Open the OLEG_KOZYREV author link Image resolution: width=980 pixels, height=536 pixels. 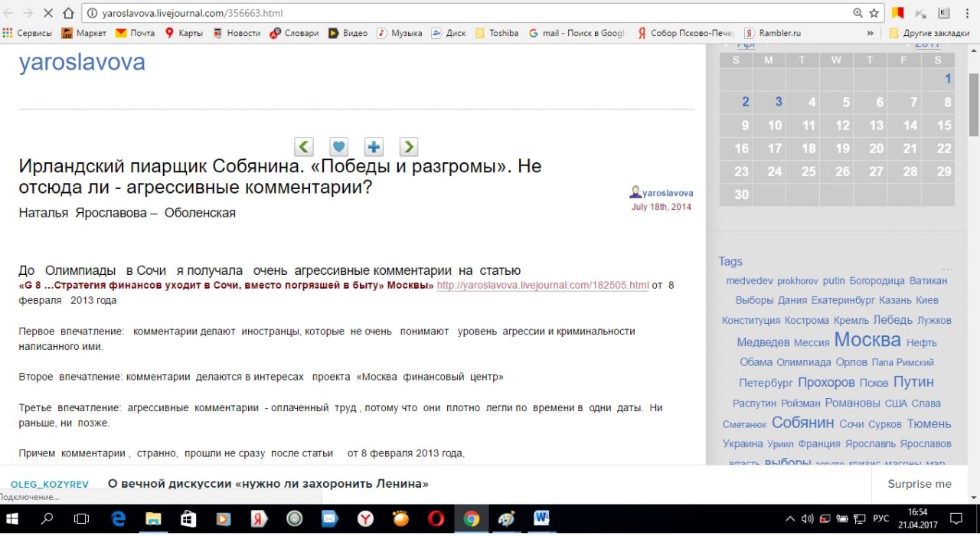(x=50, y=485)
